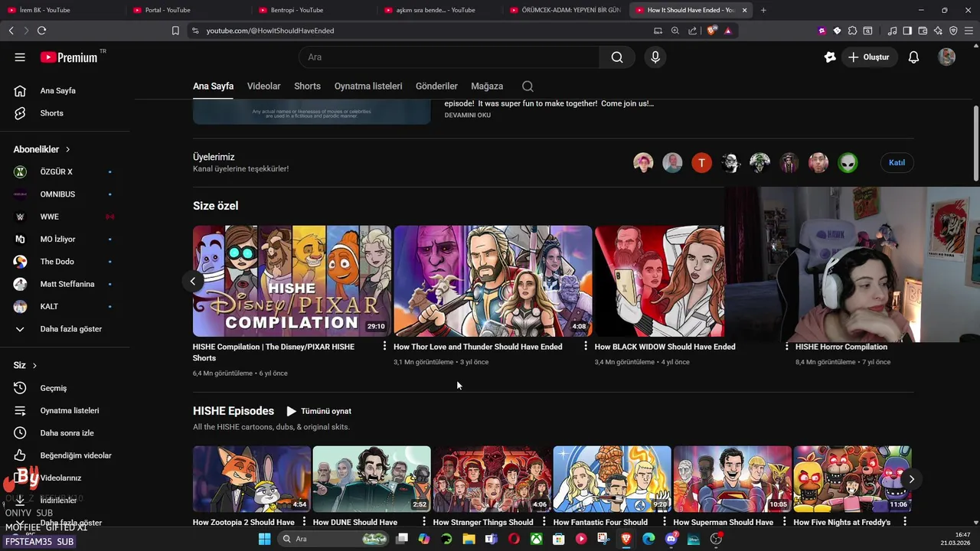The height and width of the screenshot is (551, 980).
Task: Click the Katıl membership button
Action: tap(897, 162)
